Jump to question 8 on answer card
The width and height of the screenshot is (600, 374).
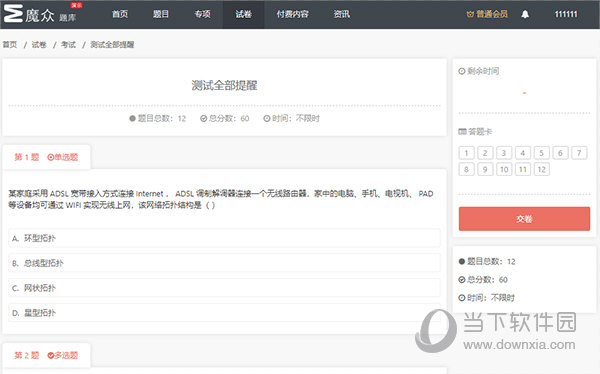466,169
